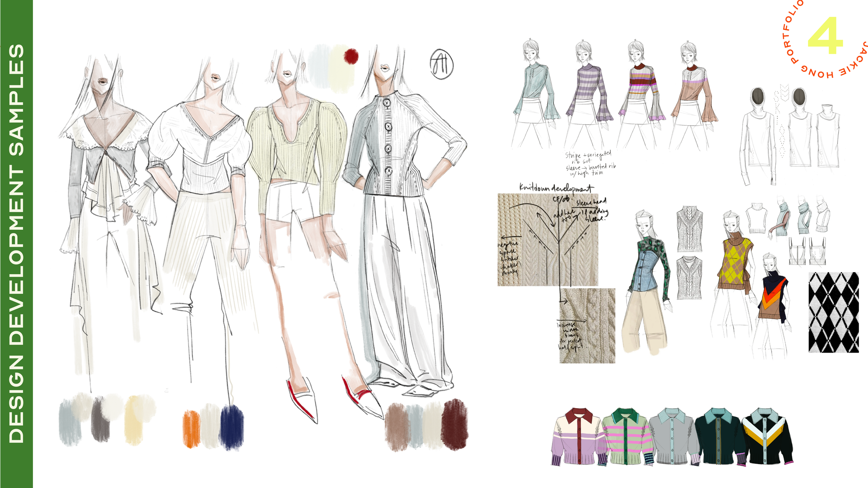Viewport: 868px width, 488px height.
Task: Click the red dot color swatch
Action: coord(351,56)
